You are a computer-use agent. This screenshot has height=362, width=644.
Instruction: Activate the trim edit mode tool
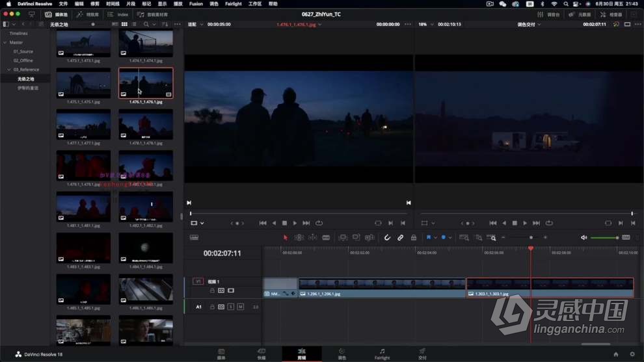coord(299,238)
